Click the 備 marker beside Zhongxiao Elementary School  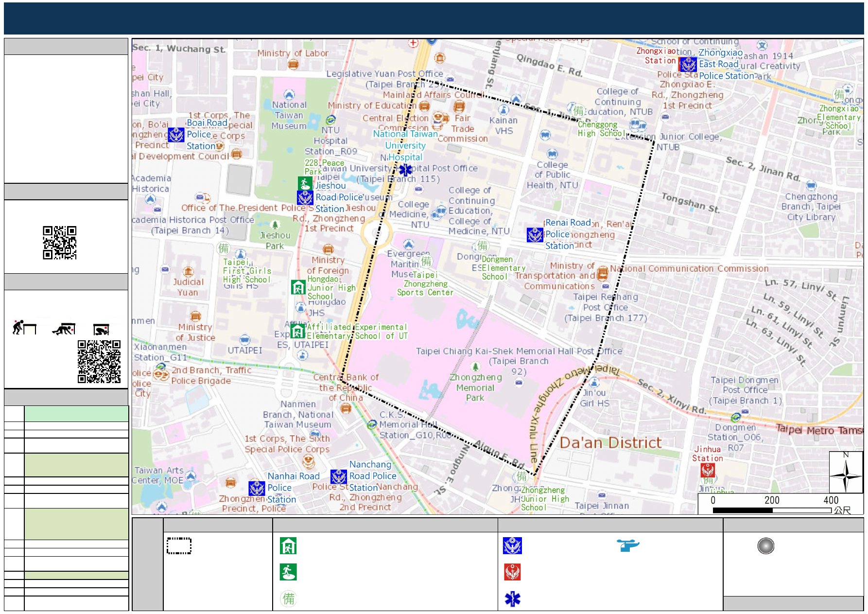pos(839,94)
